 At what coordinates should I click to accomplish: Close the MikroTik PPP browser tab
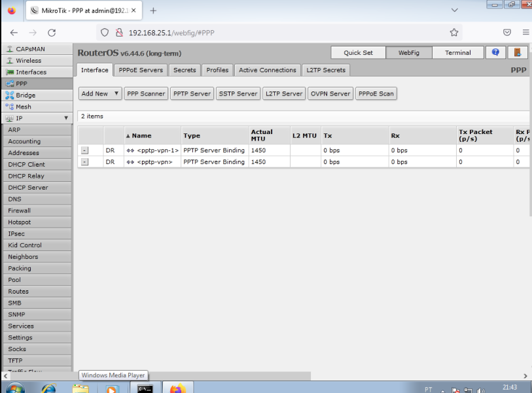pos(133,10)
